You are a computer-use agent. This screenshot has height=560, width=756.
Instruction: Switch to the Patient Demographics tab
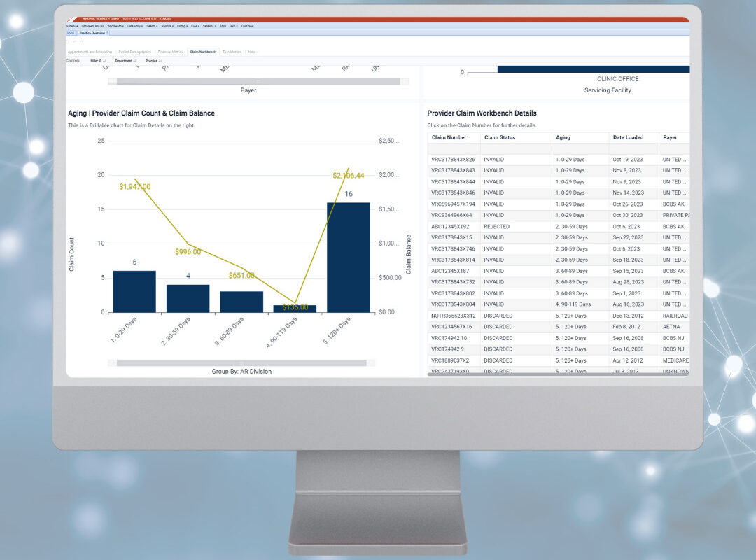click(136, 52)
